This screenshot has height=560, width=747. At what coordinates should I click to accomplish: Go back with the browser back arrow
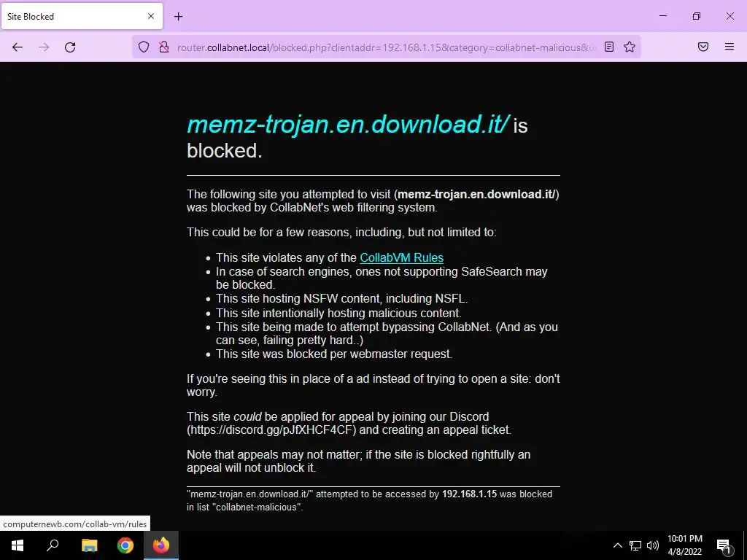[x=18, y=47]
